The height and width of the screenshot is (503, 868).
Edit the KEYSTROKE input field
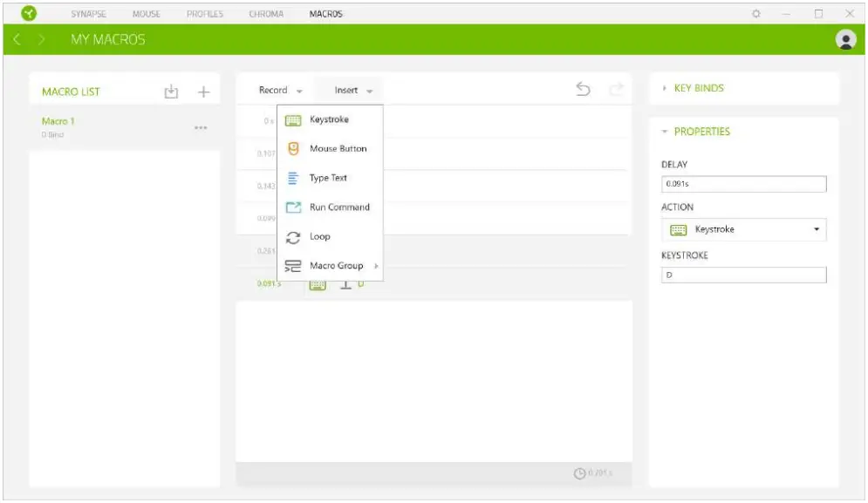(743, 275)
